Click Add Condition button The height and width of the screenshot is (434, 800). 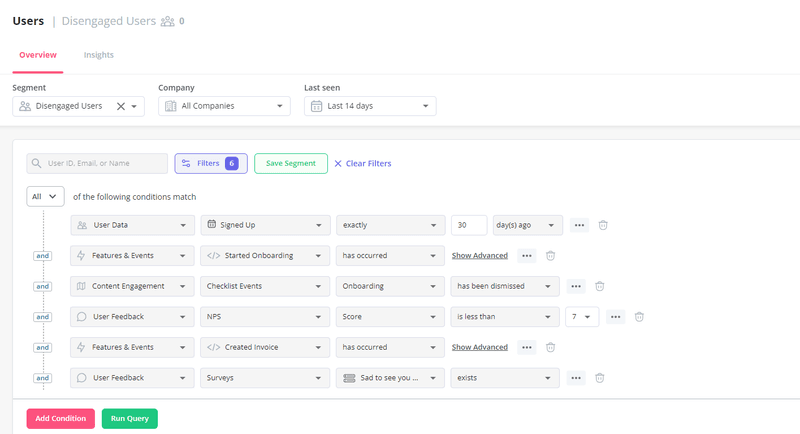pos(61,418)
